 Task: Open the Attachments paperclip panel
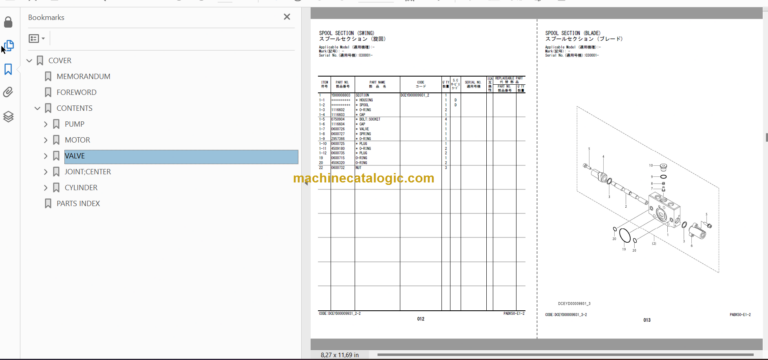click(x=8, y=92)
